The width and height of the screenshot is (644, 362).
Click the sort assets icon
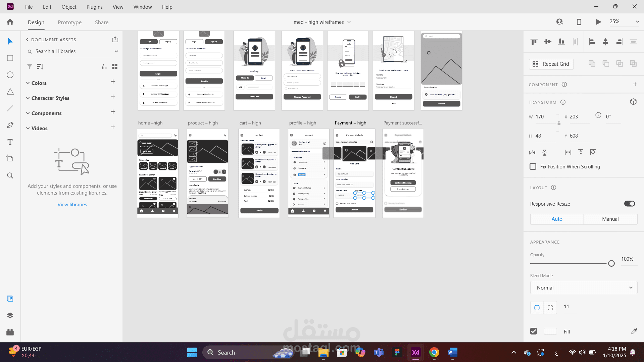tap(40, 66)
